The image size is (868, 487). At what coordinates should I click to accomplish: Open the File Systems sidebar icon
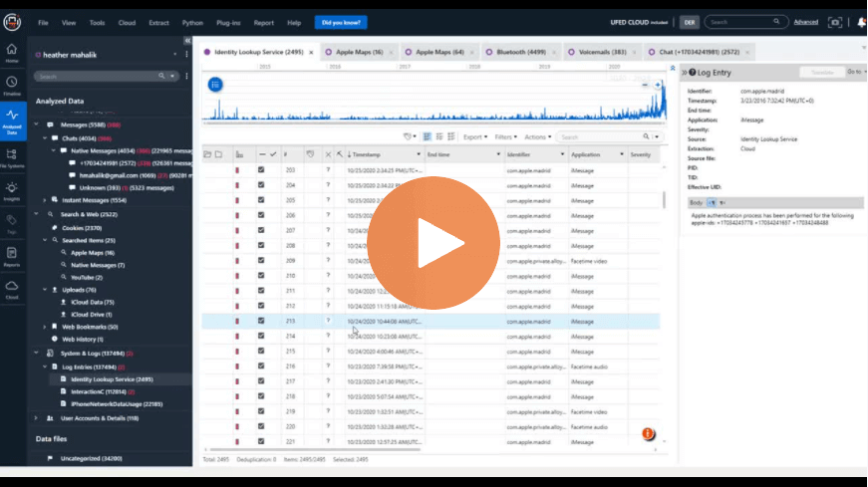coord(12,157)
